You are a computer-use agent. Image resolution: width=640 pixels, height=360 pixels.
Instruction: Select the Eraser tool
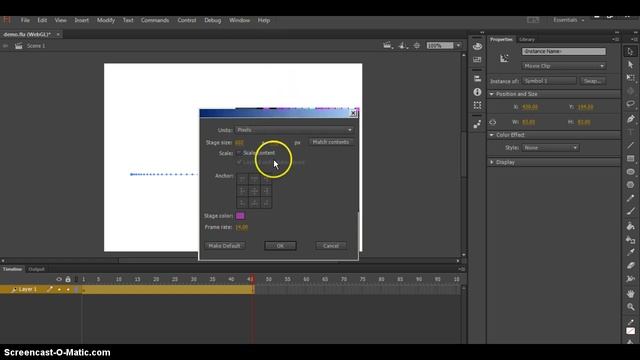click(x=631, y=265)
